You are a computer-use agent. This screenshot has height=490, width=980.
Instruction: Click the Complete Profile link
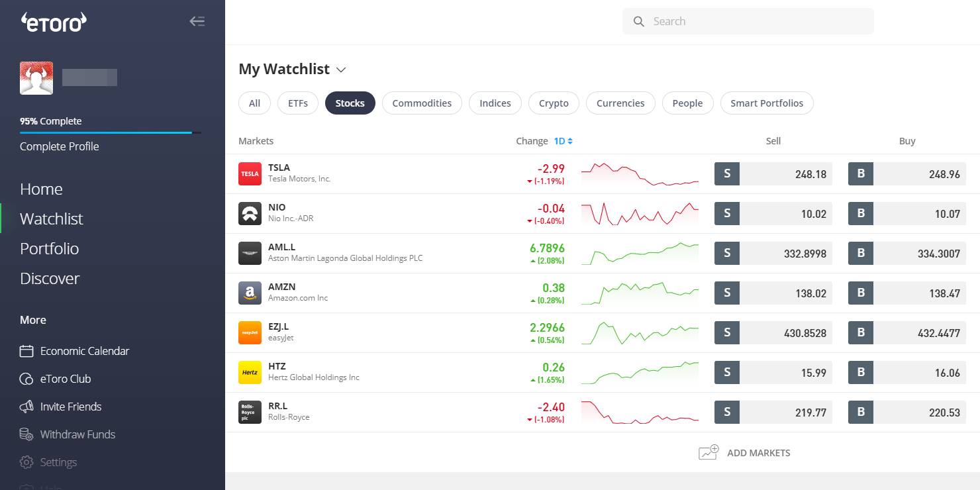60,146
